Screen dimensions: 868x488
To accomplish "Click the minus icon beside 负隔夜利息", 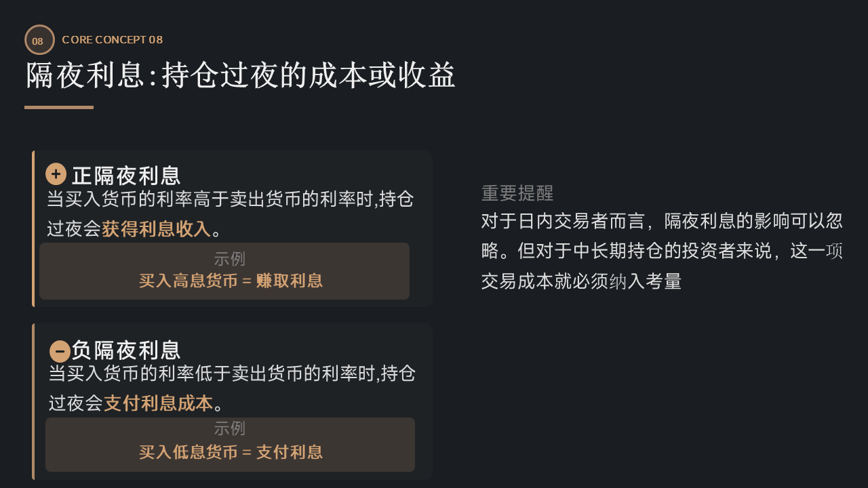I will click(x=60, y=351).
